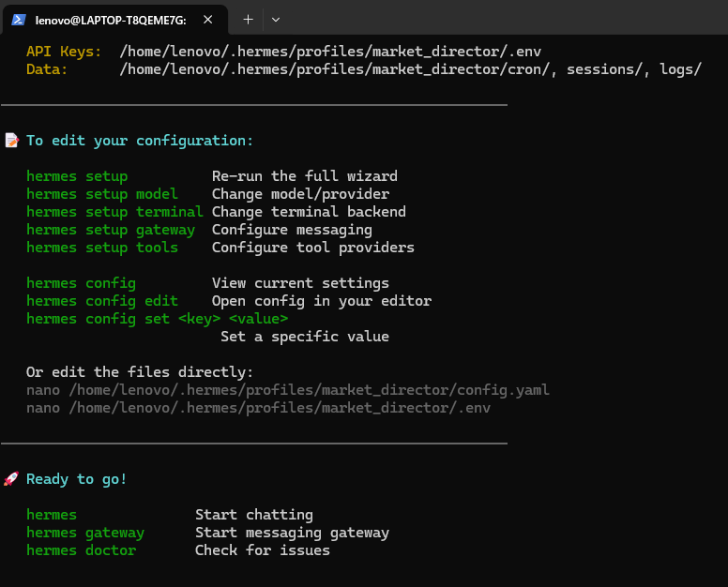Click the 'hermes setup model' command text
The height and width of the screenshot is (587, 728).
pyautogui.click(x=101, y=194)
